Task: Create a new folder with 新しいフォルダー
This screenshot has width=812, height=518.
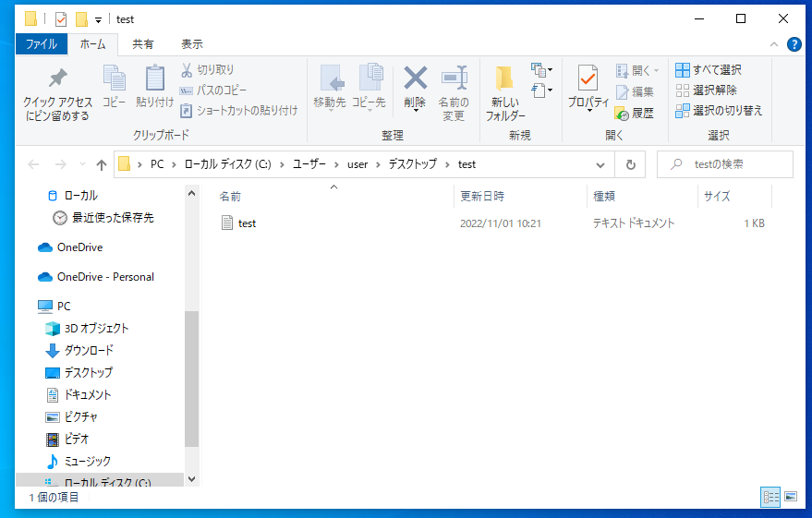Action: point(504,92)
